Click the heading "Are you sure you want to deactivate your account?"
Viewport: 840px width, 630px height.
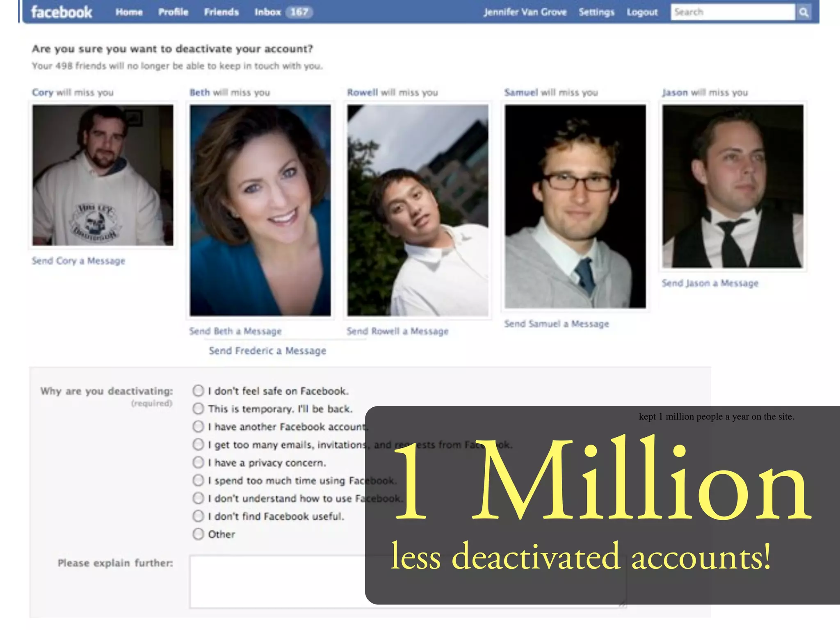coord(172,49)
